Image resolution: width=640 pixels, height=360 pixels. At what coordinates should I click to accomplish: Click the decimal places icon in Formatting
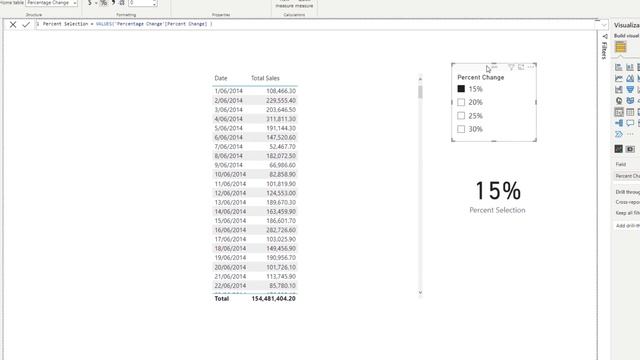122,3
